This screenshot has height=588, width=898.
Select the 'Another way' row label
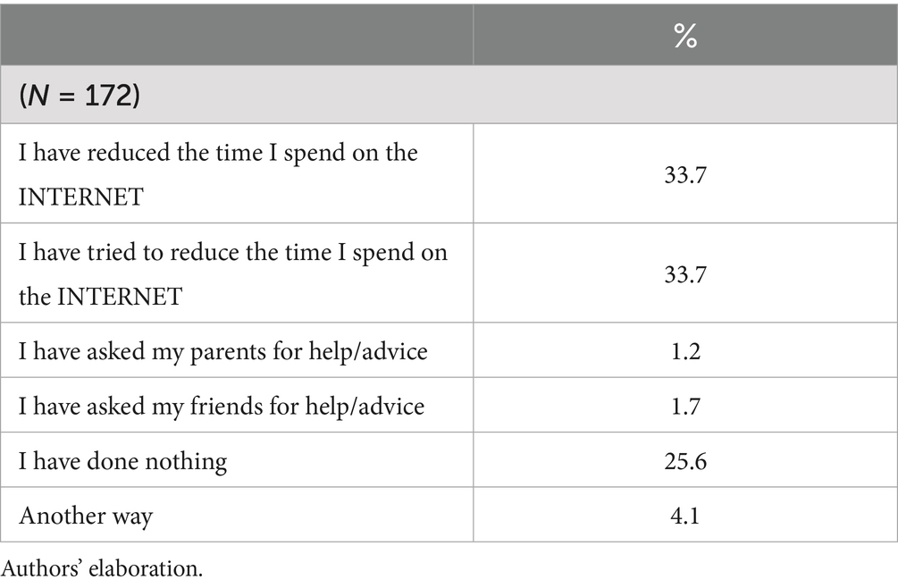pos(86,516)
